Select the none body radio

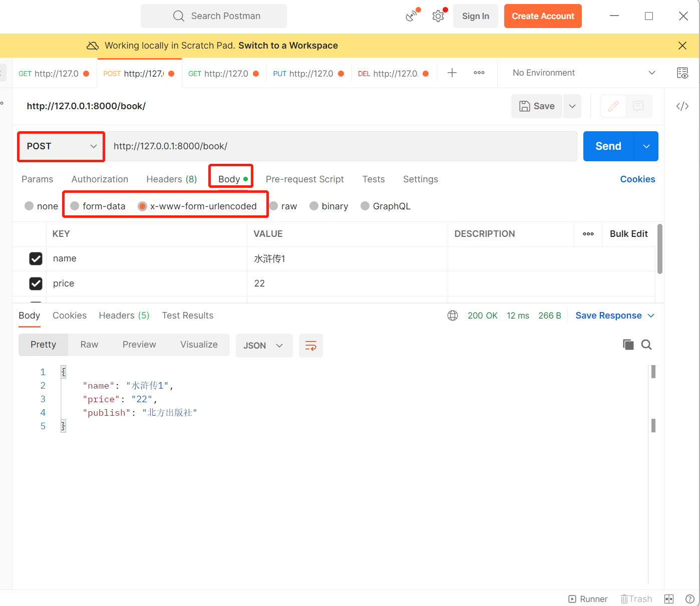[29, 206]
